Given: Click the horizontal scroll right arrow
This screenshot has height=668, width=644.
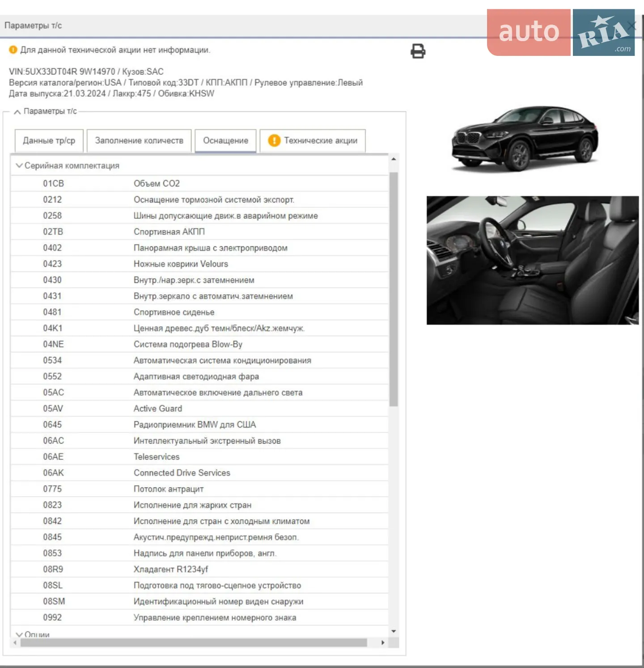Looking at the screenshot, I should pos(383,643).
